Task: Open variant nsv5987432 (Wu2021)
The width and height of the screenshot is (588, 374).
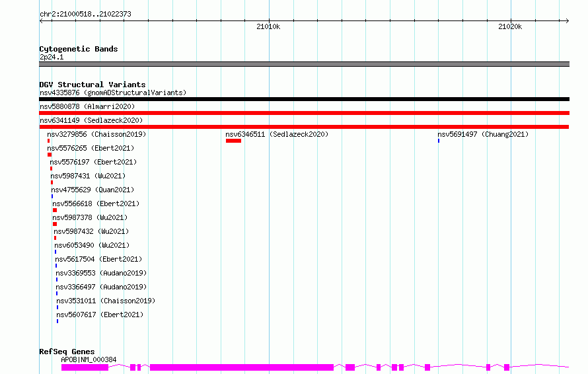Action: point(91,231)
